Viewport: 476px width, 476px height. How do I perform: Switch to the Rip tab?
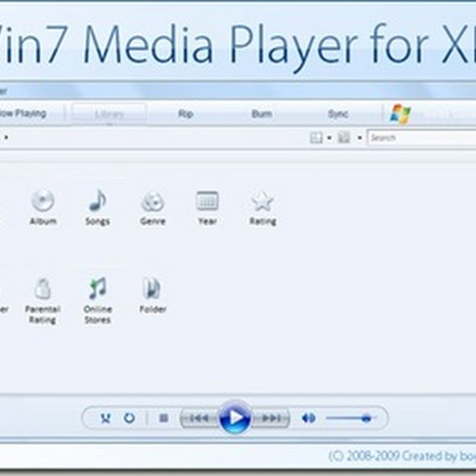[186, 114]
